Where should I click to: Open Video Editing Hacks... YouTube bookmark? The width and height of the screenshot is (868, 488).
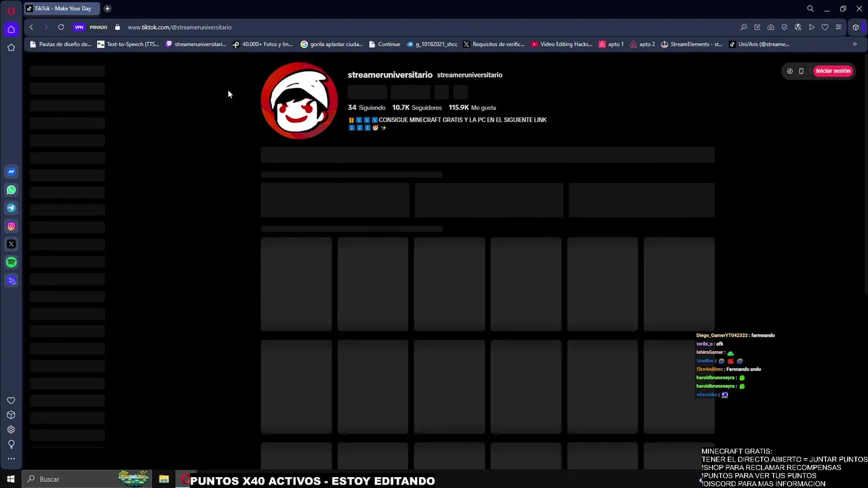pos(562,44)
